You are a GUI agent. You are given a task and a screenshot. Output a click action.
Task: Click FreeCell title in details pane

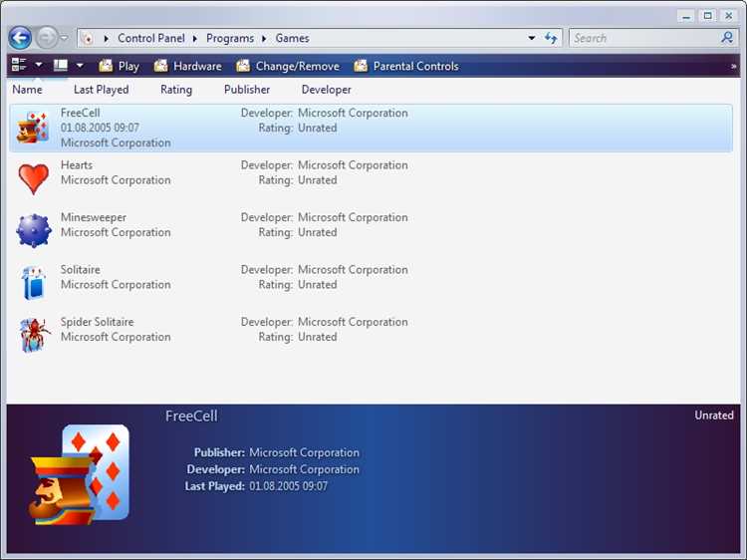click(x=191, y=417)
